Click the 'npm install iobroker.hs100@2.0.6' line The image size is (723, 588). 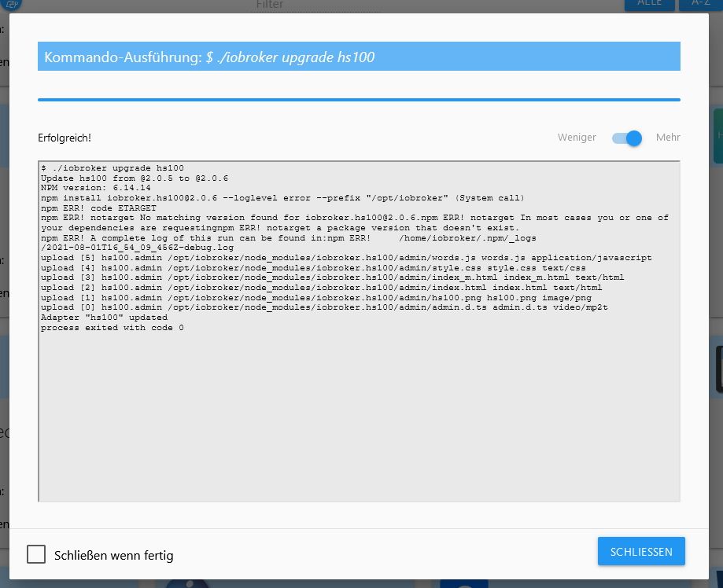tap(282, 198)
